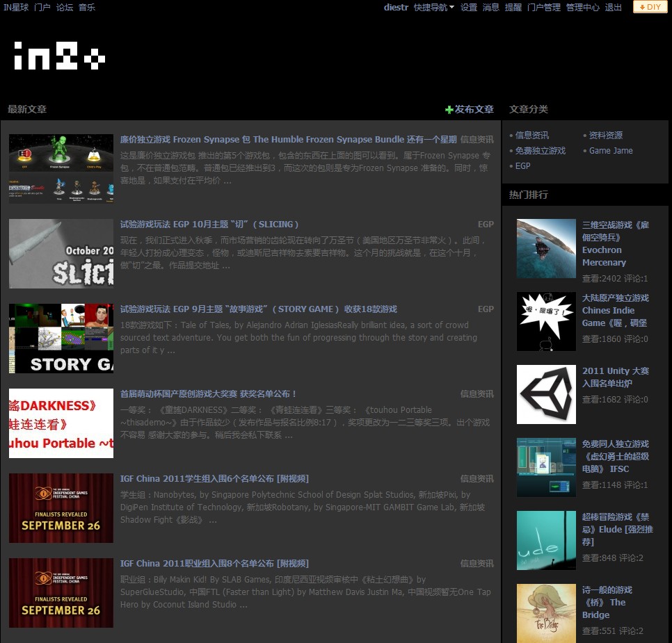Open the 音乐 nav item
This screenshot has height=643, width=672.
(x=87, y=7)
